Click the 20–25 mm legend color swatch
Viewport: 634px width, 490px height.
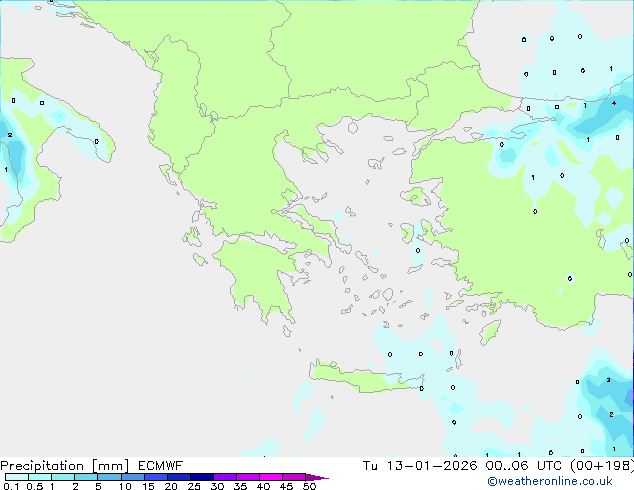click(178, 477)
